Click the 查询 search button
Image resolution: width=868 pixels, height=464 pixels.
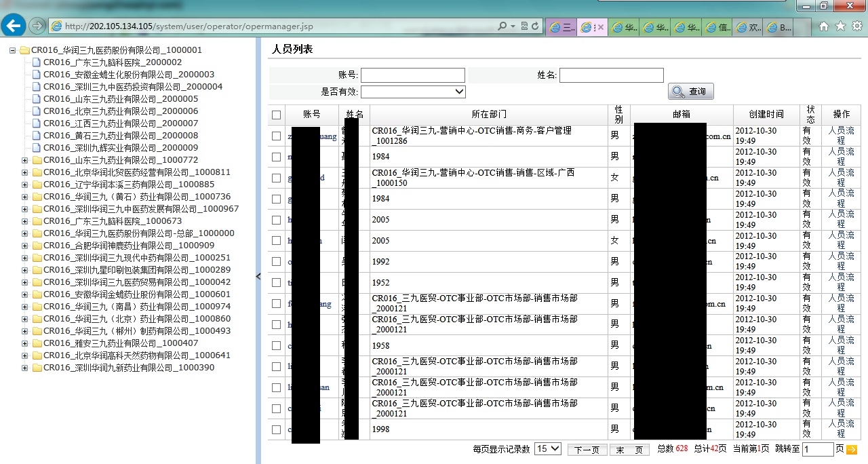coord(691,92)
